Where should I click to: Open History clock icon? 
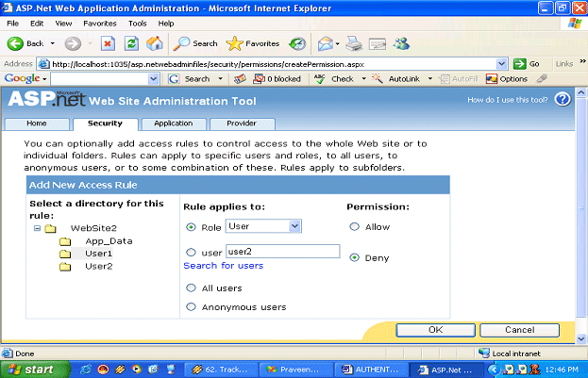(x=297, y=43)
